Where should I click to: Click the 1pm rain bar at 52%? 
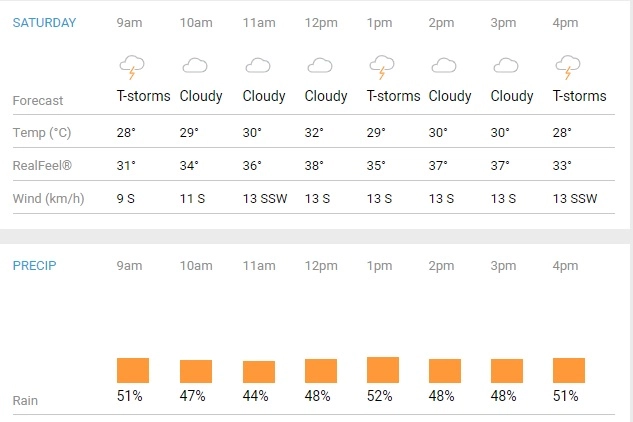pyautogui.click(x=382, y=370)
